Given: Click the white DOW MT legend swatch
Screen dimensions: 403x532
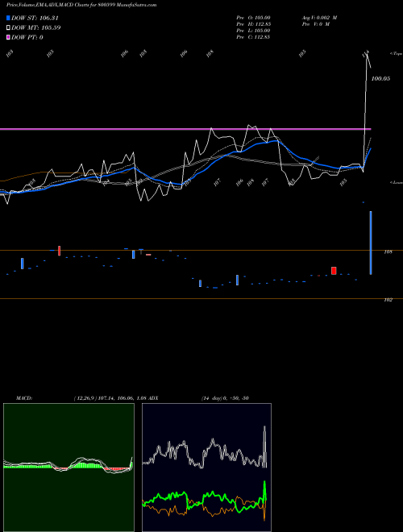Looking at the screenshot, I should point(8,27).
